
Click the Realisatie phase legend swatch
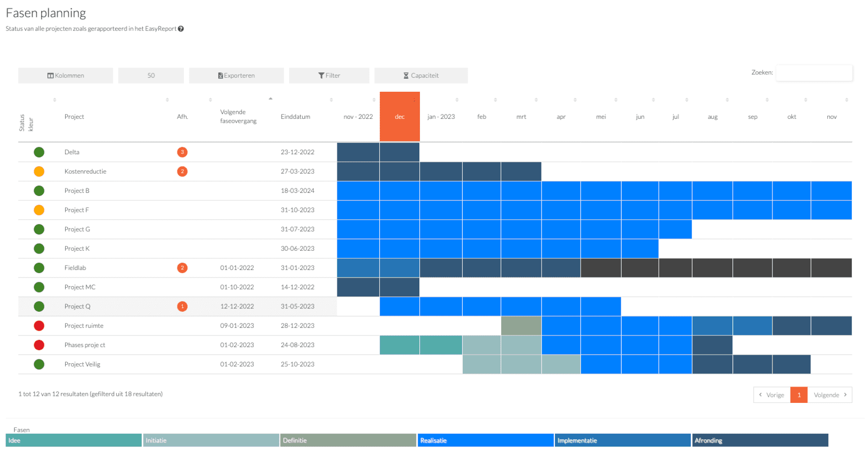point(486,440)
